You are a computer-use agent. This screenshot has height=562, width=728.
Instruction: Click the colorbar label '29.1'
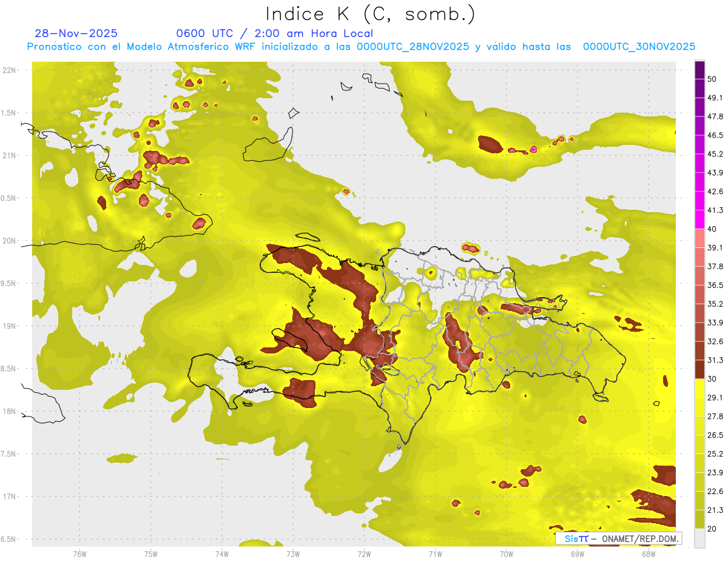pos(715,398)
